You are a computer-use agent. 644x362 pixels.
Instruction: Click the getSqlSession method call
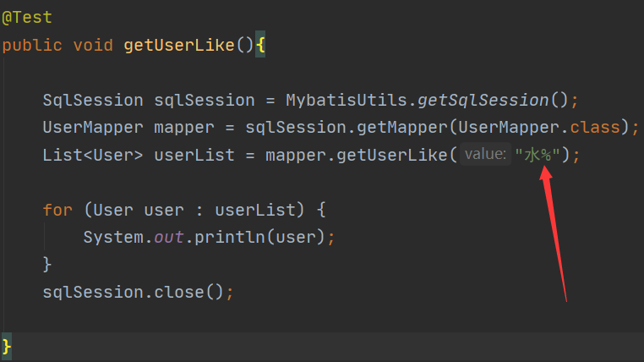[484, 100]
